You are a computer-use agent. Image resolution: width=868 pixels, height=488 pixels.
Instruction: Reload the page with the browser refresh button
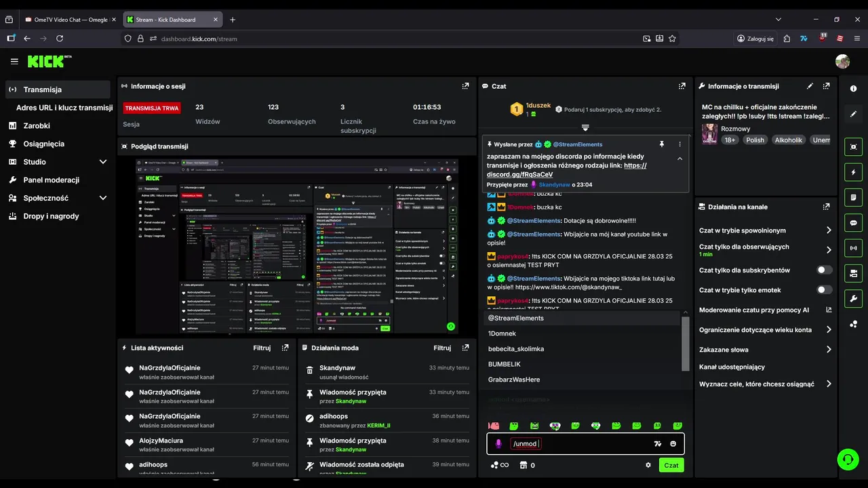click(60, 39)
